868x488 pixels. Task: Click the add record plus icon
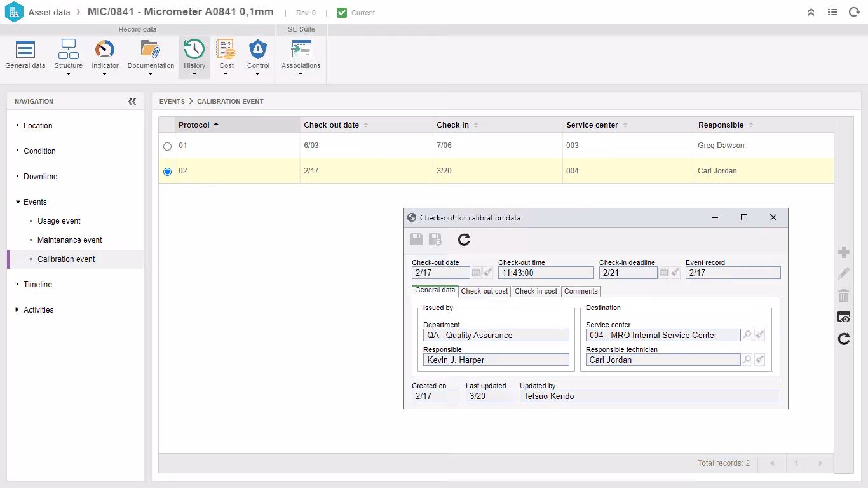[844, 252]
